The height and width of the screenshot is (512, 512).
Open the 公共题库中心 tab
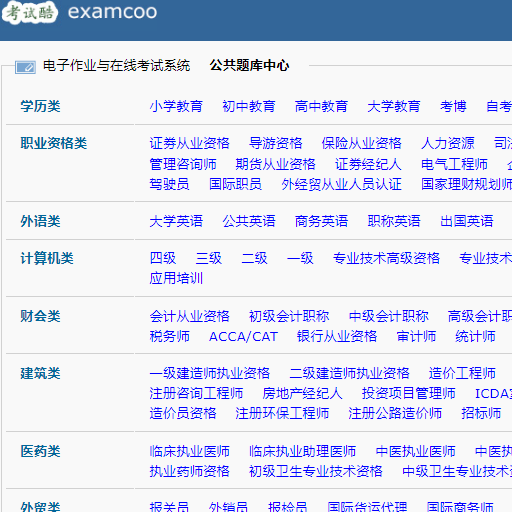click(x=249, y=65)
